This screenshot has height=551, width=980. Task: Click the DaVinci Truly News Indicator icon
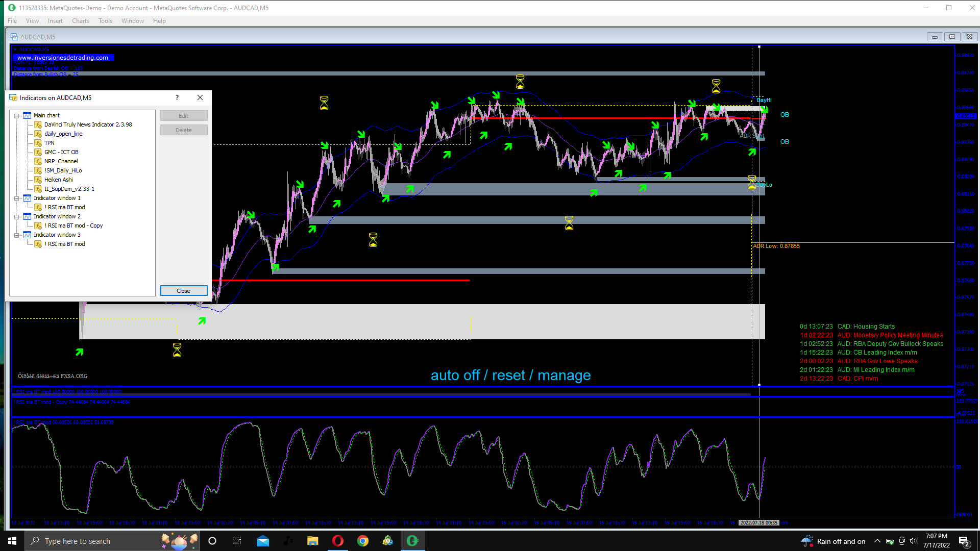coord(38,124)
